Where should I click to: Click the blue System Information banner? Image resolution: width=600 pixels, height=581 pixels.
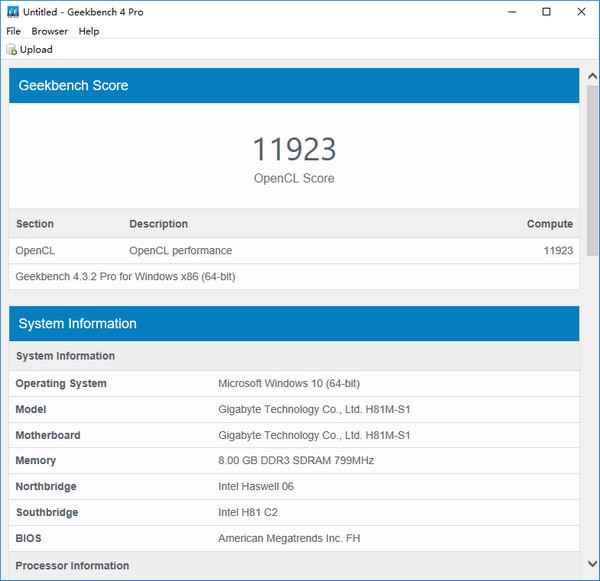coord(294,323)
